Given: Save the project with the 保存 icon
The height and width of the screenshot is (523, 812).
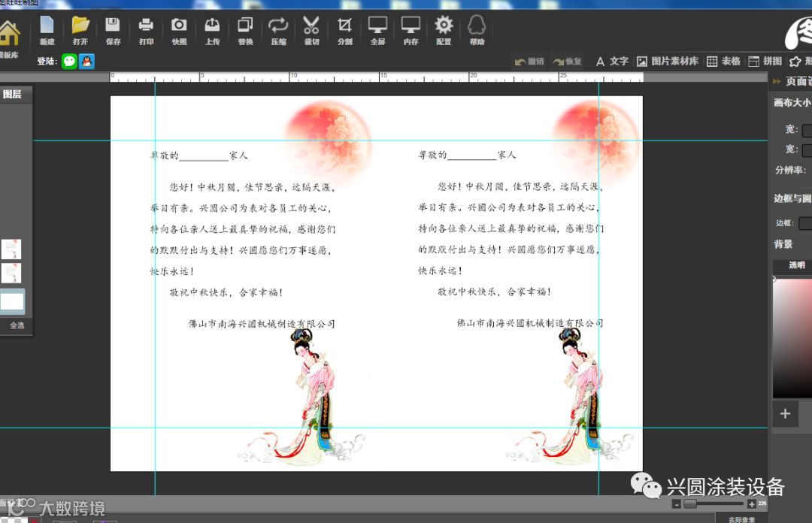Looking at the screenshot, I should (113, 31).
